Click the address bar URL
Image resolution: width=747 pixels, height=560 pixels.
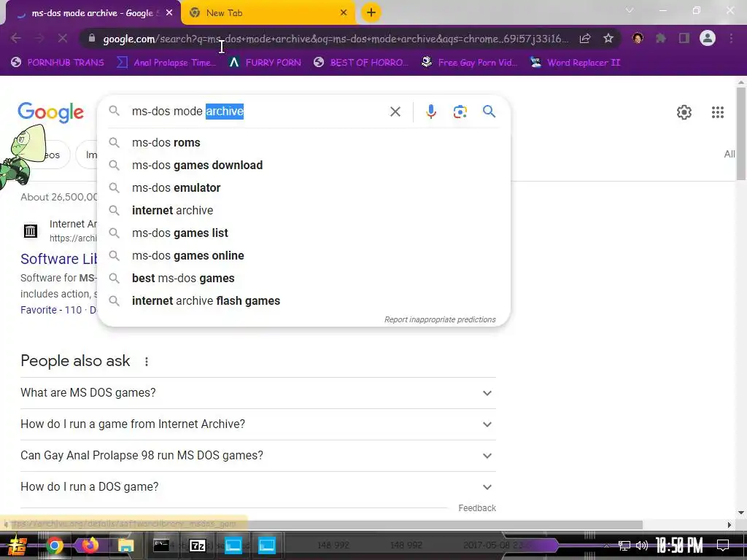click(336, 39)
